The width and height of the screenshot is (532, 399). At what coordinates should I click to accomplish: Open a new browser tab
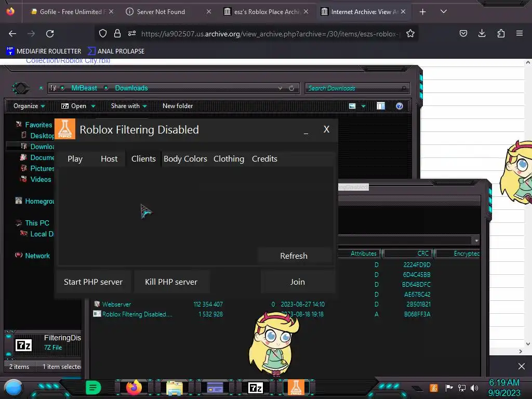(x=423, y=12)
